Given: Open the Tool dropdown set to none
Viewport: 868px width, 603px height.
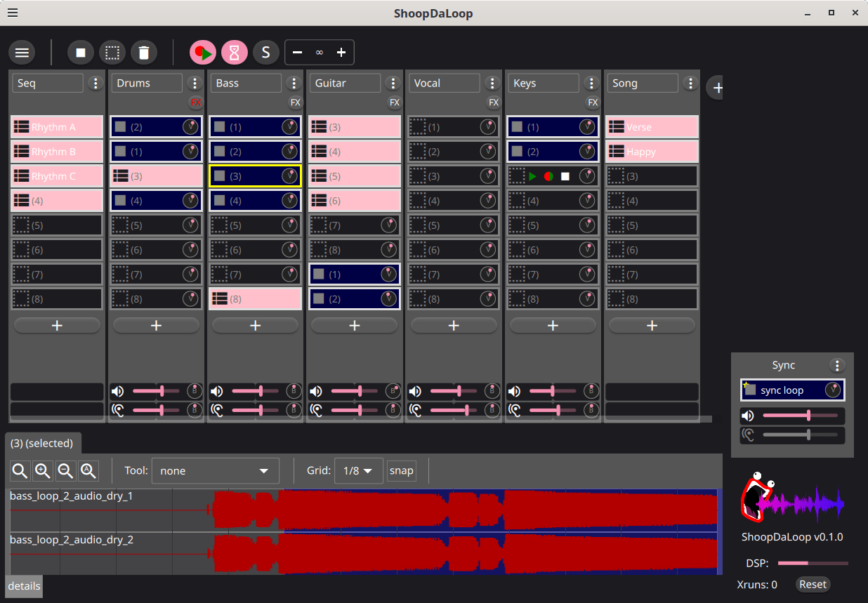Looking at the screenshot, I should coord(215,471).
